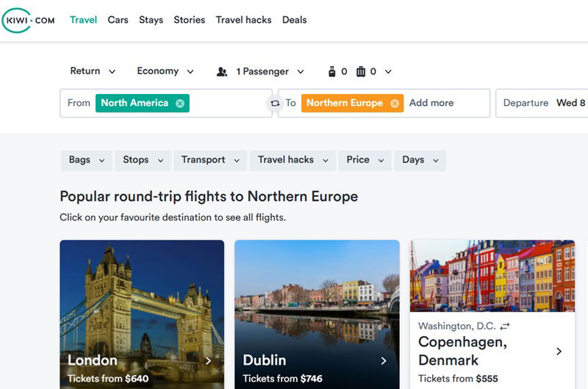The width and height of the screenshot is (588, 389).
Task: Click the Popular round-trip flights heading
Action: click(209, 196)
